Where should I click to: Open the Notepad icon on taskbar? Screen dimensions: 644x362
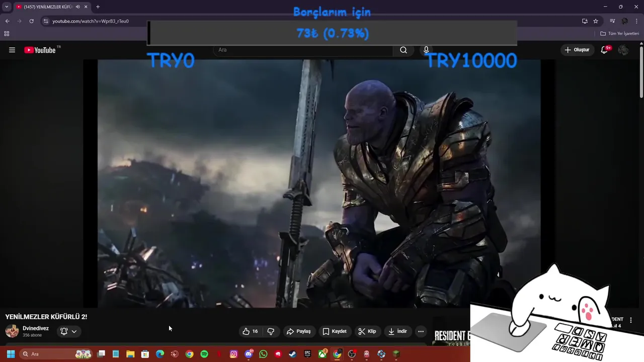tap(116, 354)
